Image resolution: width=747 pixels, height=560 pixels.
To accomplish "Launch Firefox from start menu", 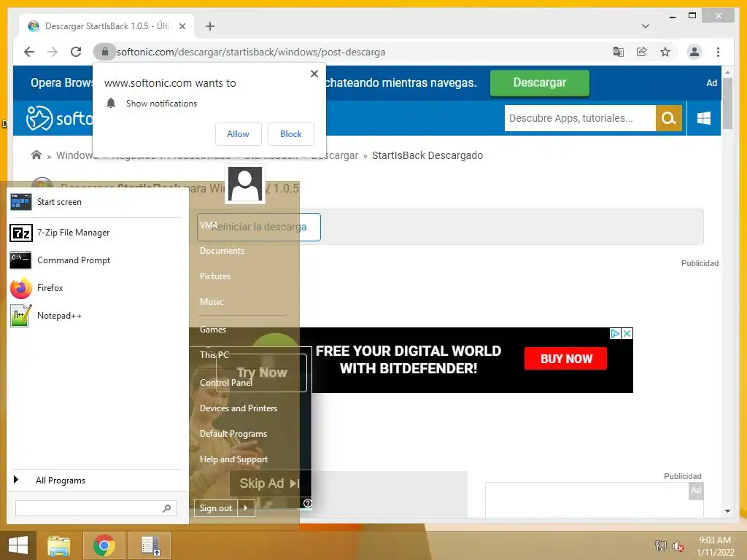I will (96, 288).
